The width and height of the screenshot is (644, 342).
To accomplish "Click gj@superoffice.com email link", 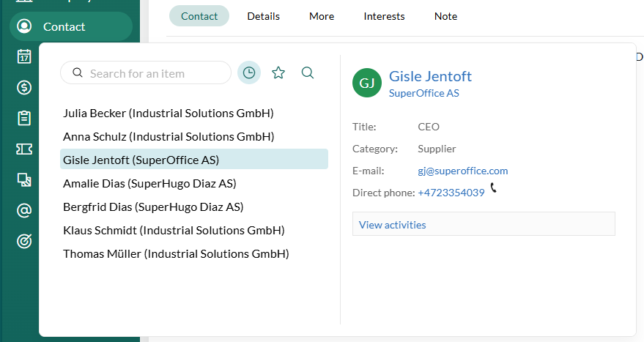I will click(x=463, y=171).
